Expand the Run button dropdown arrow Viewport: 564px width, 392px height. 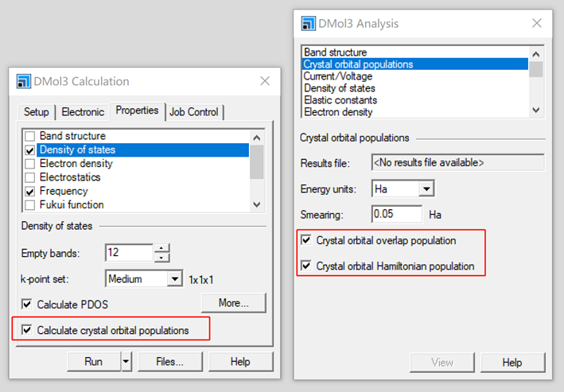pos(126,362)
